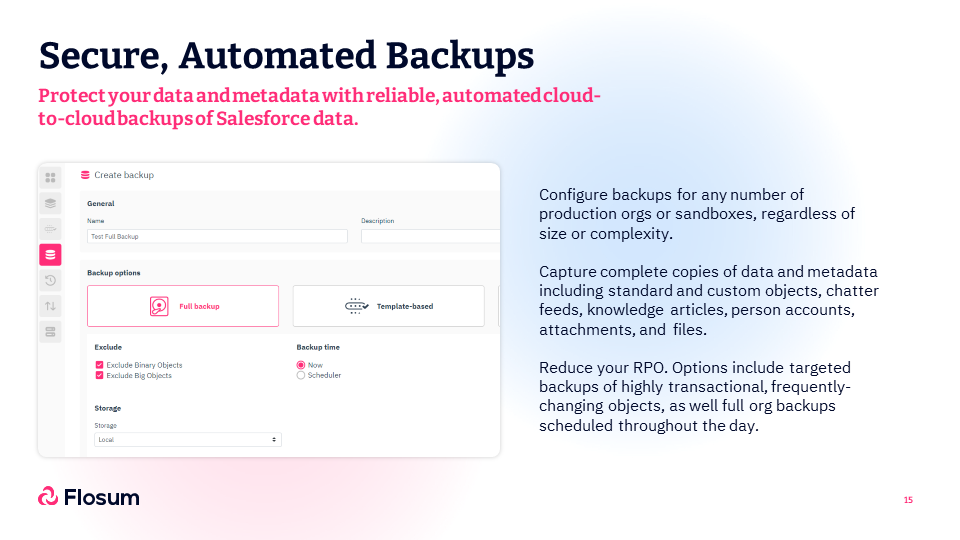Select the Now backup time option
The width and height of the screenshot is (960, 540).
point(301,365)
